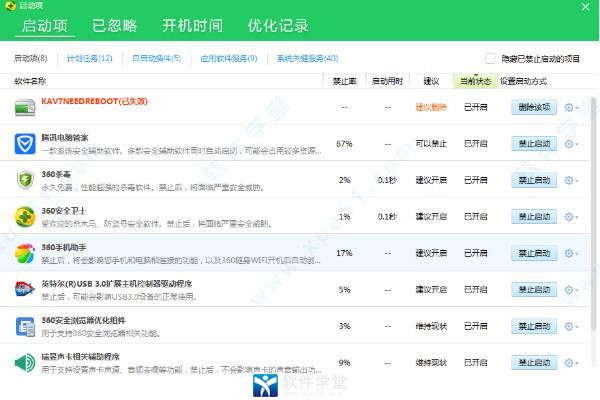Open gear settings for 瑞昱声卡 row
The height and width of the screenshot is (400, 600).
pos(571,363)
